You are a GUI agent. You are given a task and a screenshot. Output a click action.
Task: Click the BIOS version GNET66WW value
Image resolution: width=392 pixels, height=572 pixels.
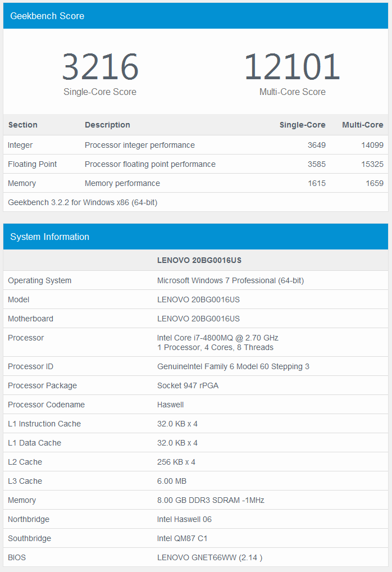click(x=209, y=557)
